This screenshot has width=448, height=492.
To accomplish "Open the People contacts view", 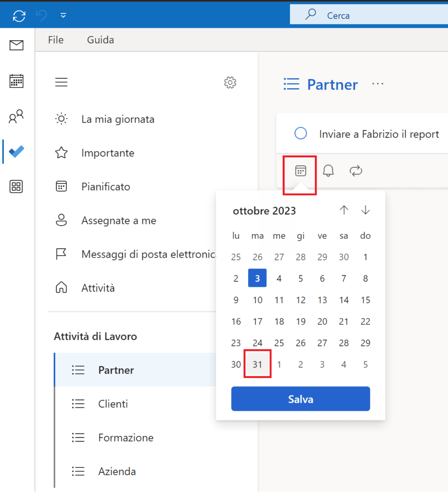I will [x=16, y=116].
